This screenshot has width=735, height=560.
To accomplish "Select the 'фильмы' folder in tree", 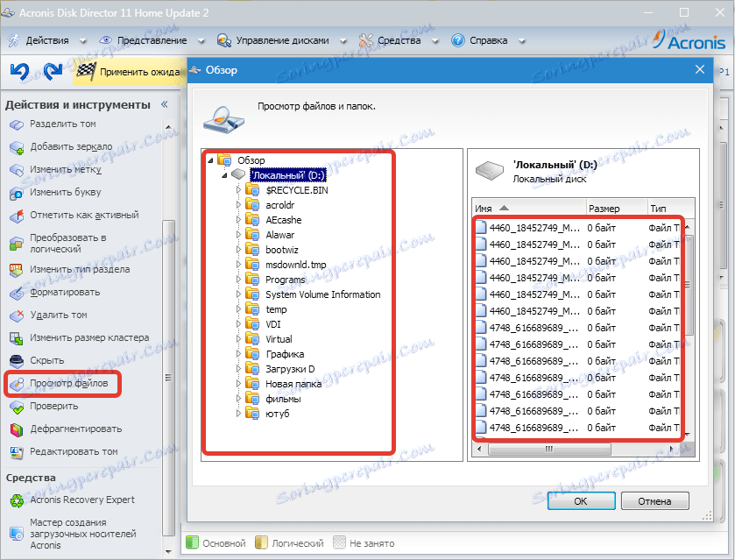I will [x=283, y=399].
